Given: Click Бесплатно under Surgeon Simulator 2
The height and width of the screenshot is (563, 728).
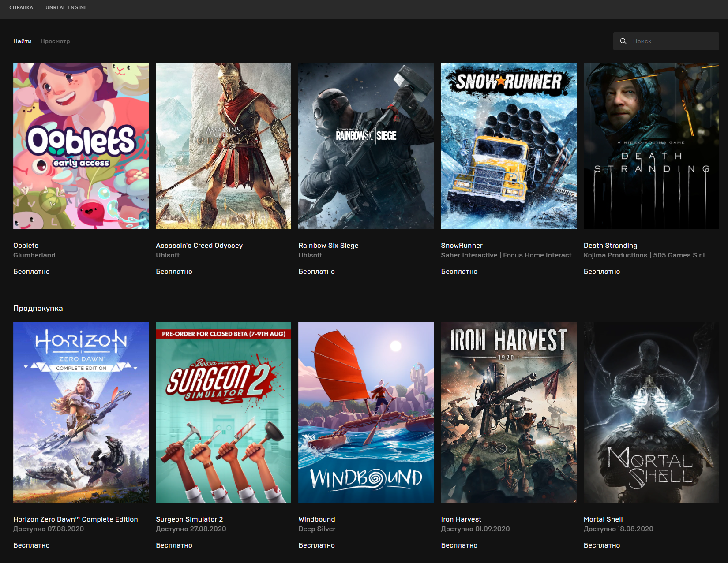Looking at the screenshot, I should tap(174, 545).
